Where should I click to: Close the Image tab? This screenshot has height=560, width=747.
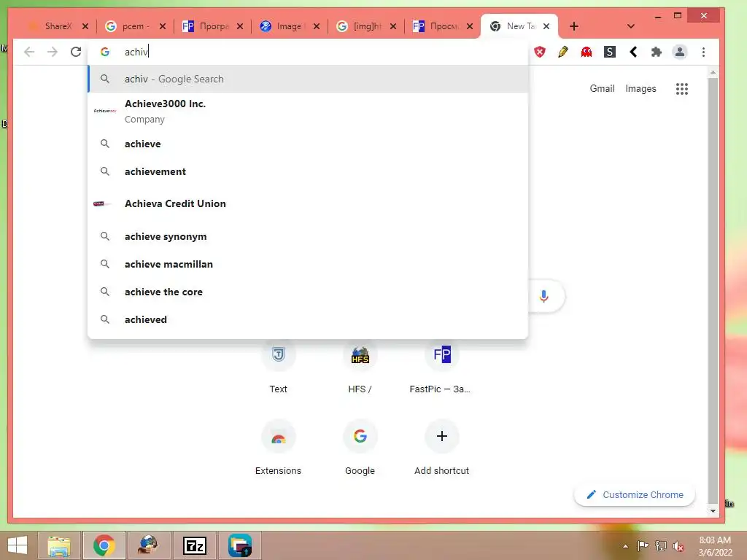coord(317,26)
